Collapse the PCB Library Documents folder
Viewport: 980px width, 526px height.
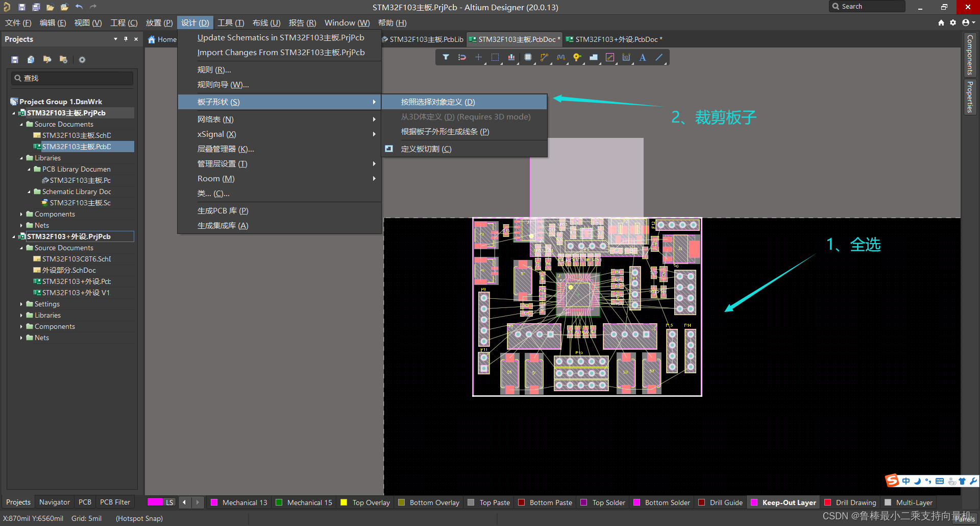pos(29,170)
